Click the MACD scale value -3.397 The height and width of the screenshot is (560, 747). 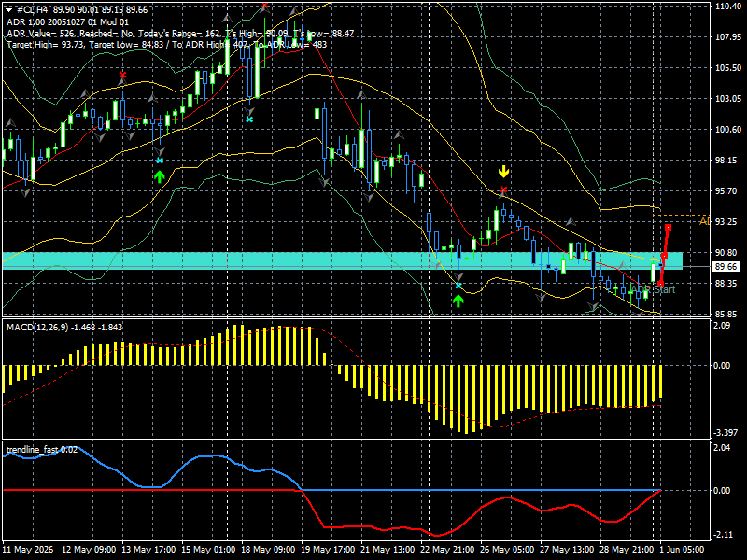726,433
